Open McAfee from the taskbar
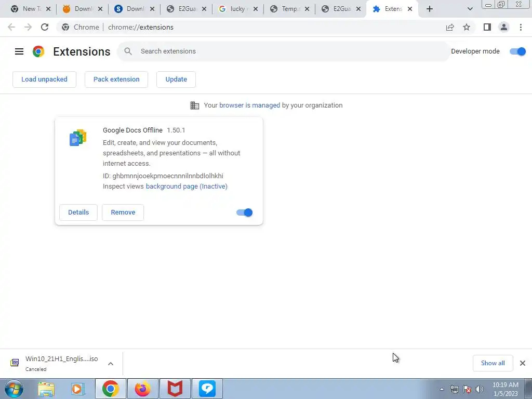 tap(175, 389)
